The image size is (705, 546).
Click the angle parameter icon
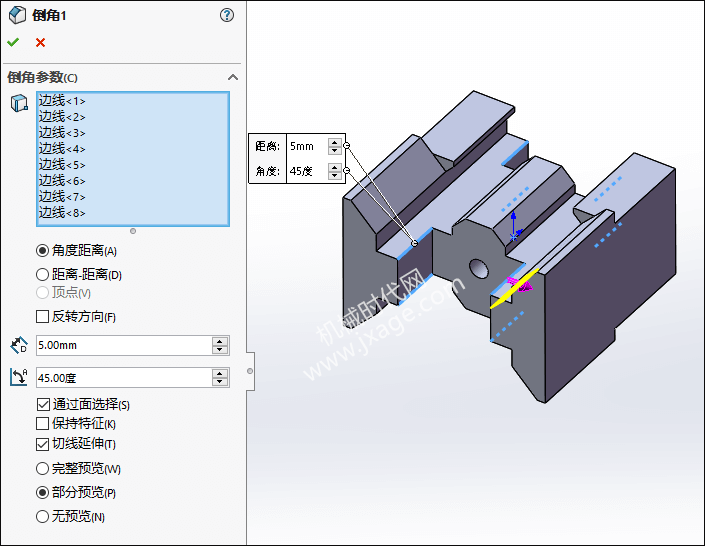[x=19, y=377]
